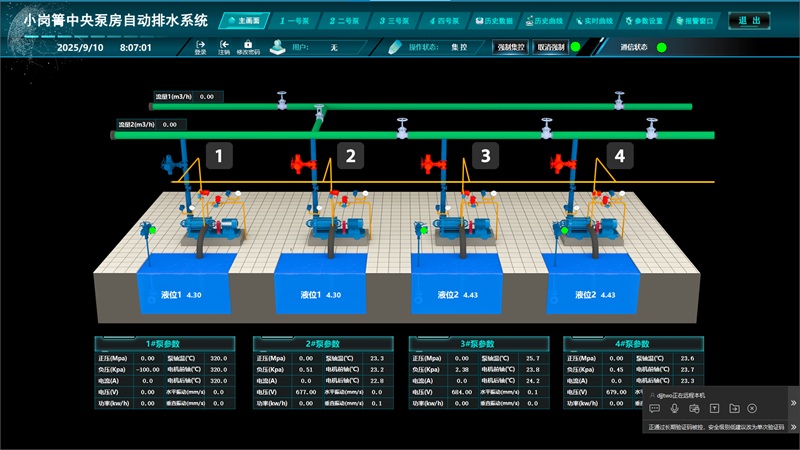Open chat in remote control popup
800x450 pixels.
pyautogui.click(x=654, y=408)
